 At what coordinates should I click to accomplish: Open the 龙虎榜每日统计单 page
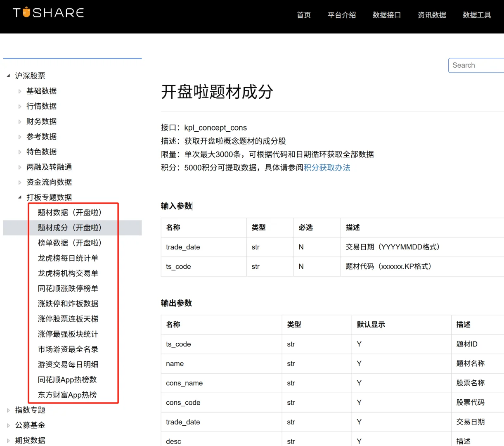(68, 258)
